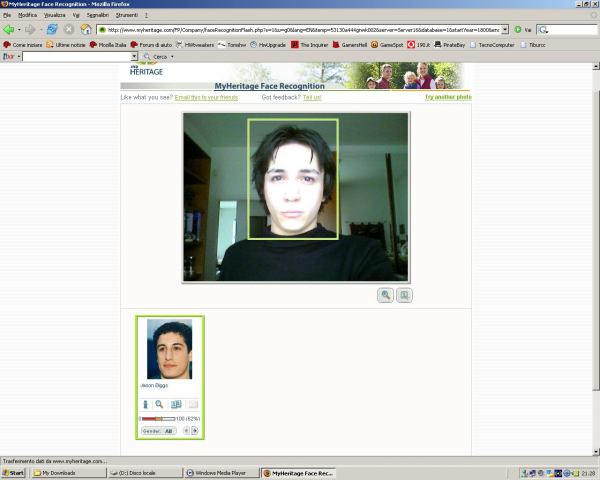
Task: Click the MyHeritage Face Rec taskbar button
Action: click(x=298, y=473)
